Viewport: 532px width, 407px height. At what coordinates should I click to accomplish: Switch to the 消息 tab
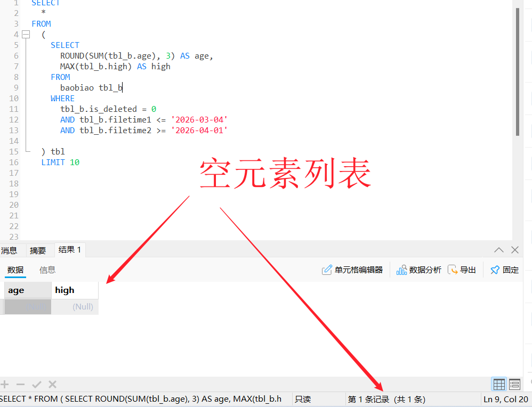coord(9,250)
